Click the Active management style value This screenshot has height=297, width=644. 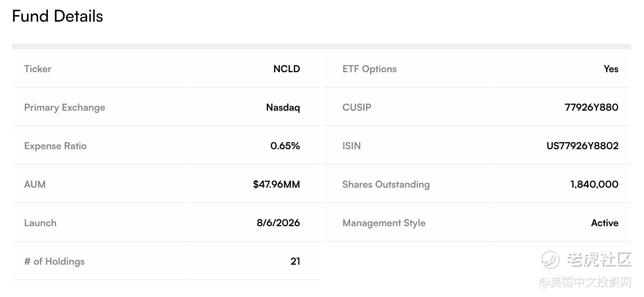[x=605, y=223]
